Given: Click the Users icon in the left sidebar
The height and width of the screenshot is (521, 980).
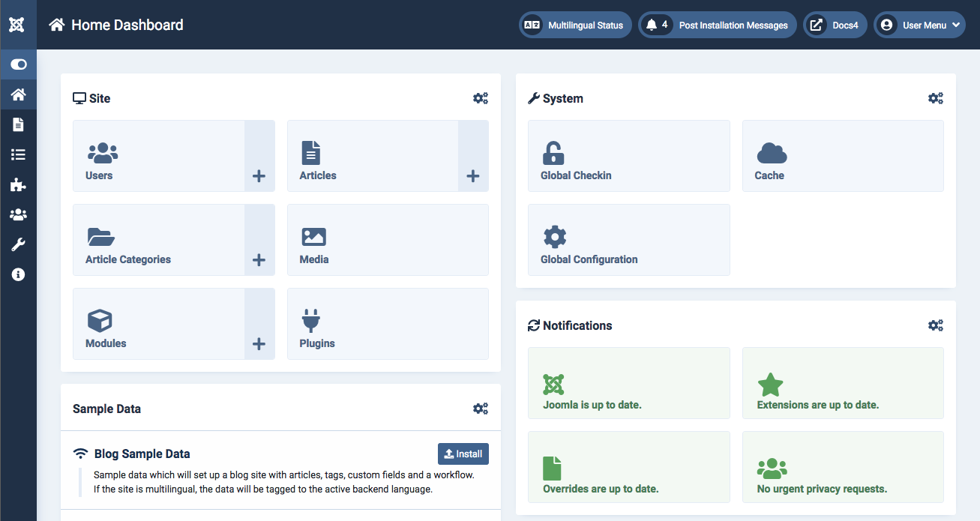Looking at the screenshot, I should click(x=19, y=214).
